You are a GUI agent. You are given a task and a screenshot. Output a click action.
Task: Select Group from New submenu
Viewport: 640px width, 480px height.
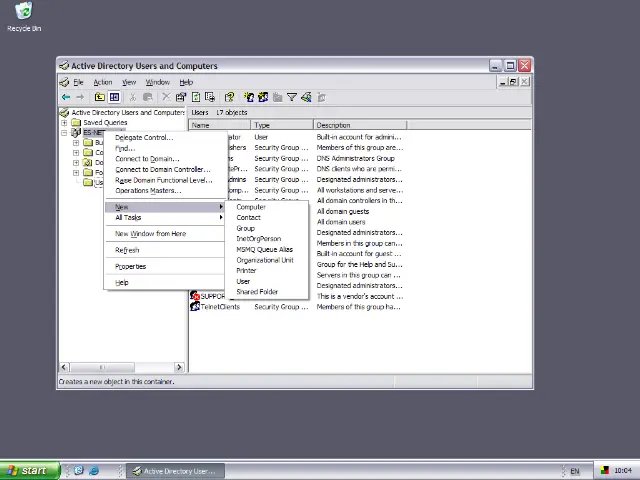click(x=267, y=228)
